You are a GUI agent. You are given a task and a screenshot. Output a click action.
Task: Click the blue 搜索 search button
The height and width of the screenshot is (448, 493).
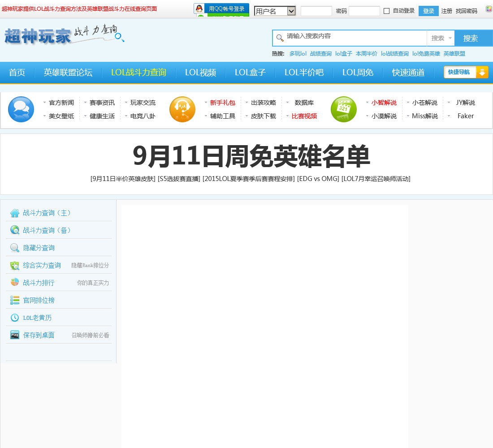(474, 38)
